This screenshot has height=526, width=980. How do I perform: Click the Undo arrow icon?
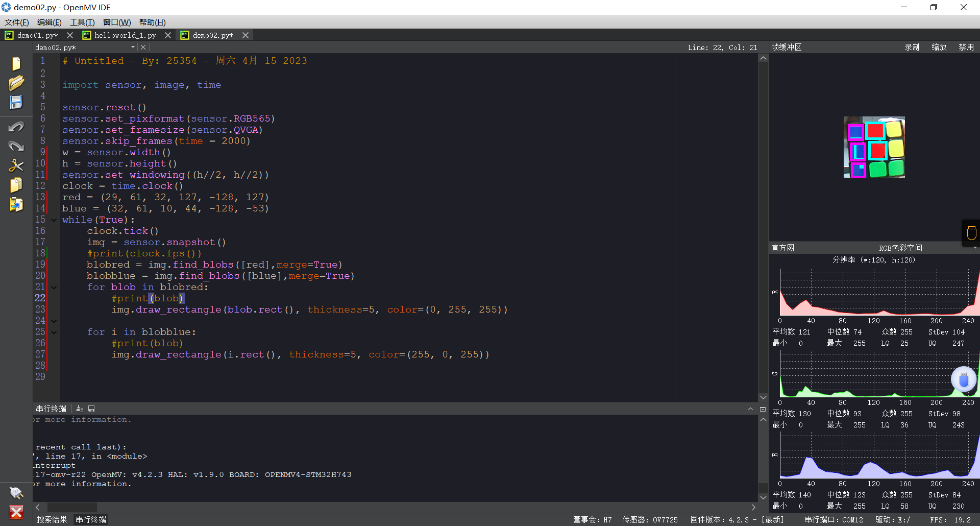(x=16, y=127)
